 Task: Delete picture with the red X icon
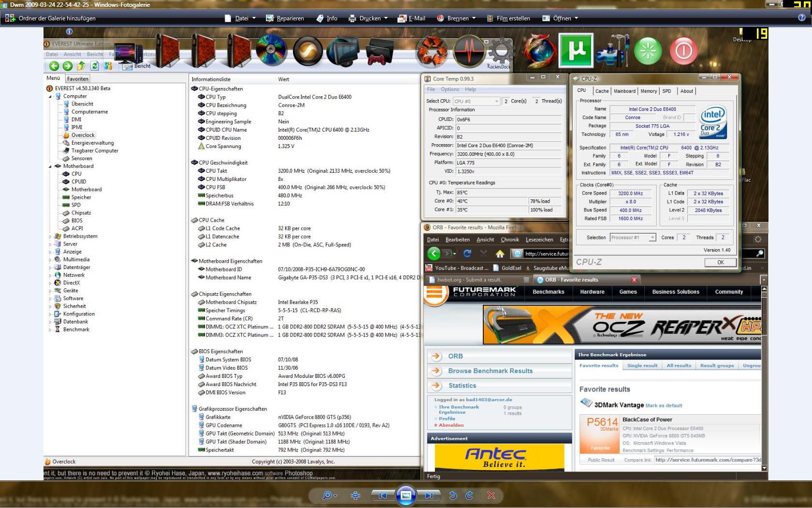[491, 495]
